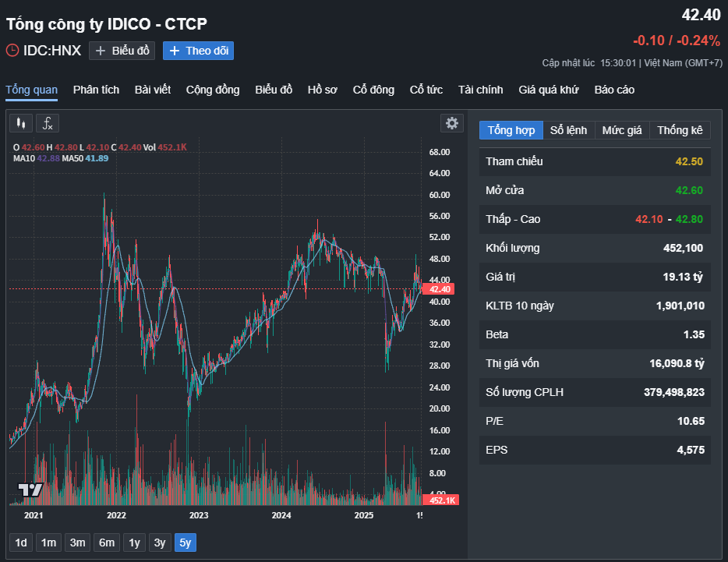Follow stock with Theo dõi button
Screen dimensions: 728x562
[x=198, y=51]
